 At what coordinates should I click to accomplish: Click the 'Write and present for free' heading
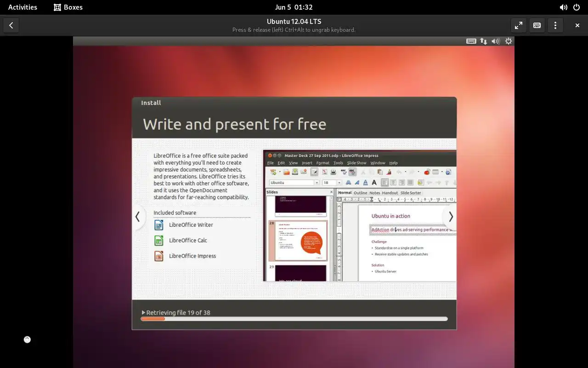pos(235,124)
